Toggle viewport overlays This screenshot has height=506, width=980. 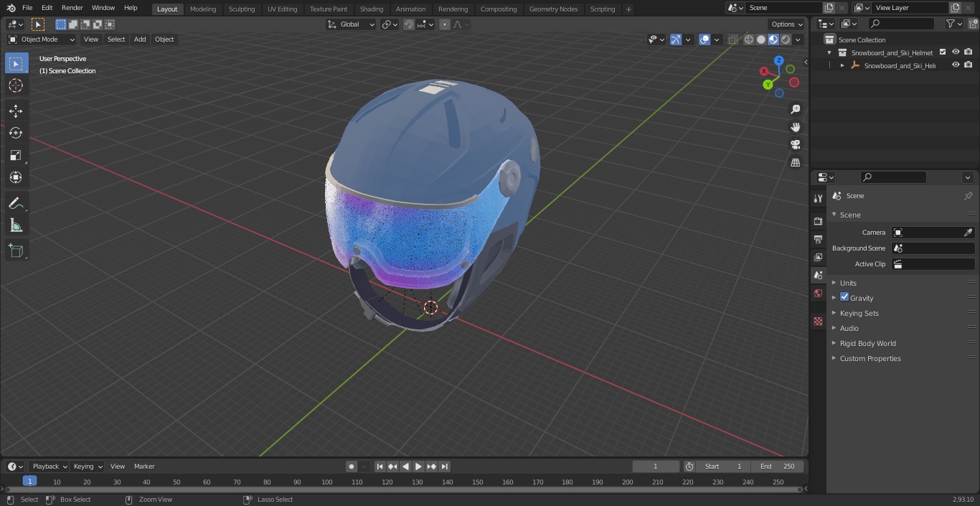coord(705,39)
